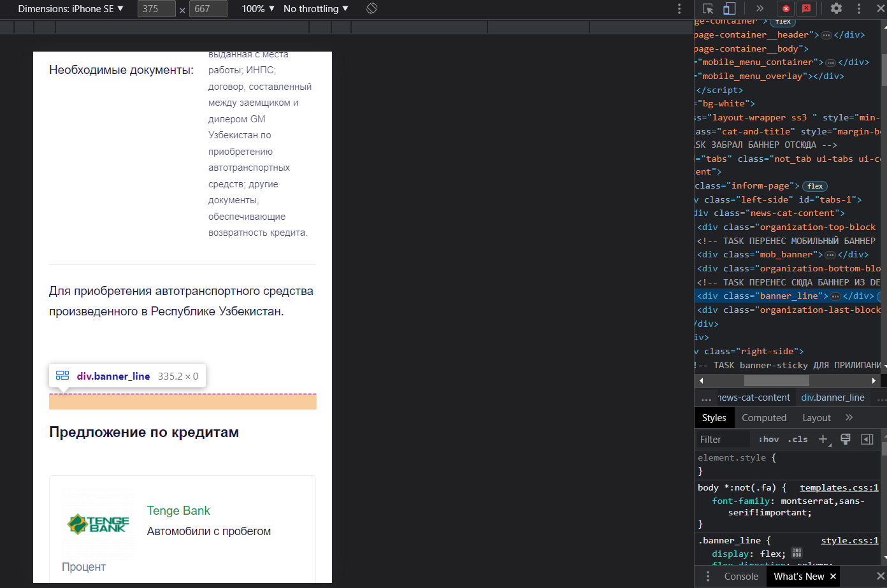Click horizontal scrollbar left arrow in Elements
Screen dimensions: 887x588
pos(701,380)
